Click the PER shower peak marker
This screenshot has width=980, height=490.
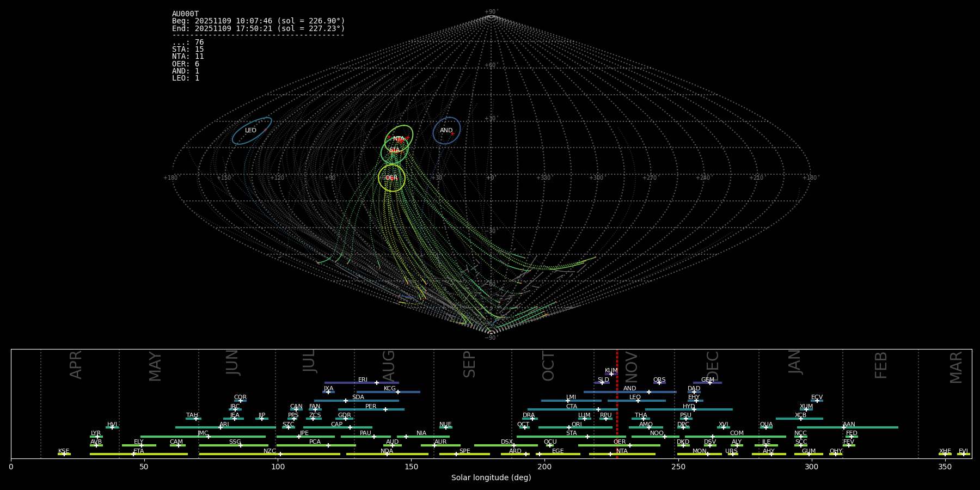(385, 409)
